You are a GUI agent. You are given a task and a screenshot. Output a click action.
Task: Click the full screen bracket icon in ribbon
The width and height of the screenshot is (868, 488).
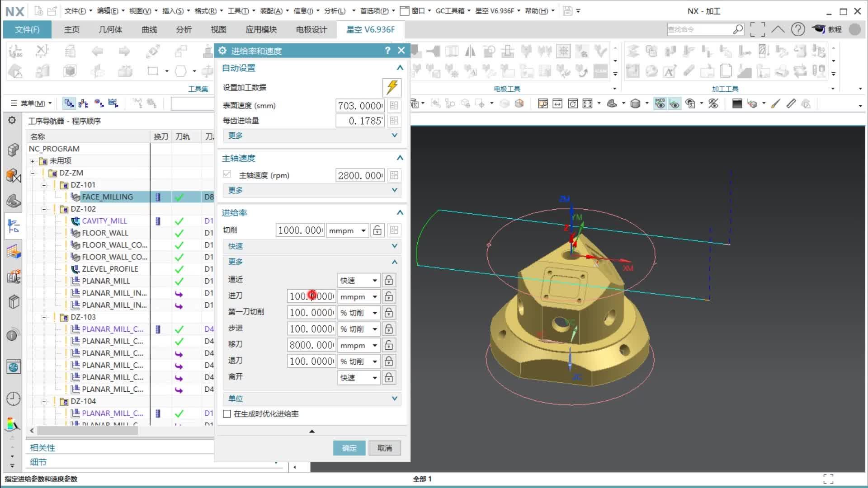(758, 29)
